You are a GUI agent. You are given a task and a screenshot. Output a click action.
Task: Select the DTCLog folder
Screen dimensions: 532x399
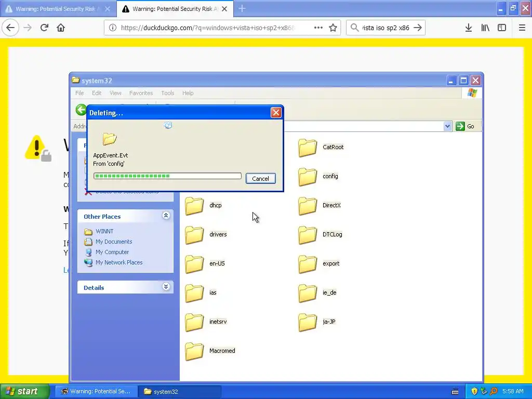pos(320,235)
